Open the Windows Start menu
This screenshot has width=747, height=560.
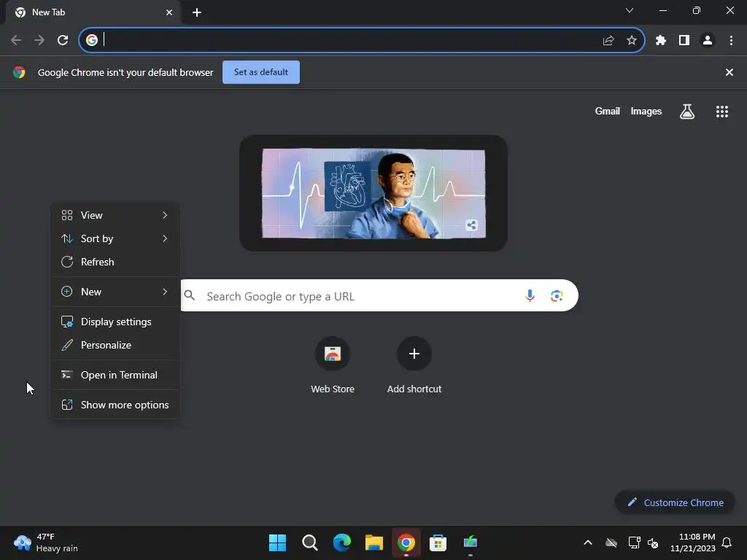click(277, 542)
